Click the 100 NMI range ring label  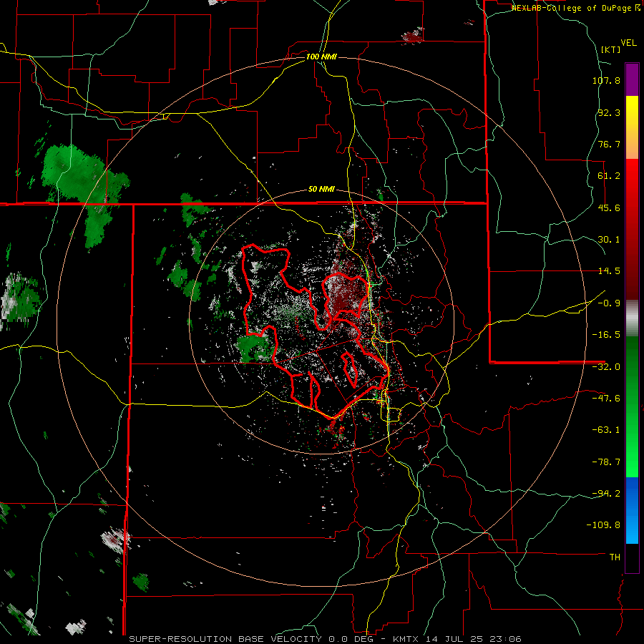(321, 57)
